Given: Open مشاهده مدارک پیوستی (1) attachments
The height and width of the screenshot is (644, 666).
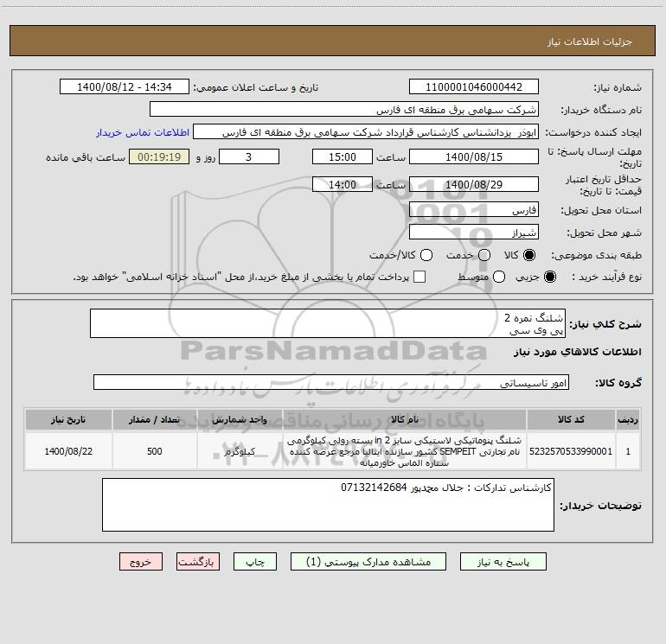Looking at the screenshot, I should 368,561.
